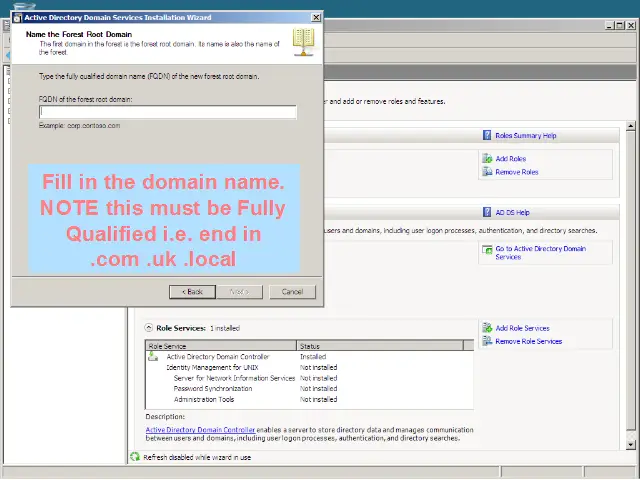
Task: Click the Status column header
Action: click(x=380, y=346)
